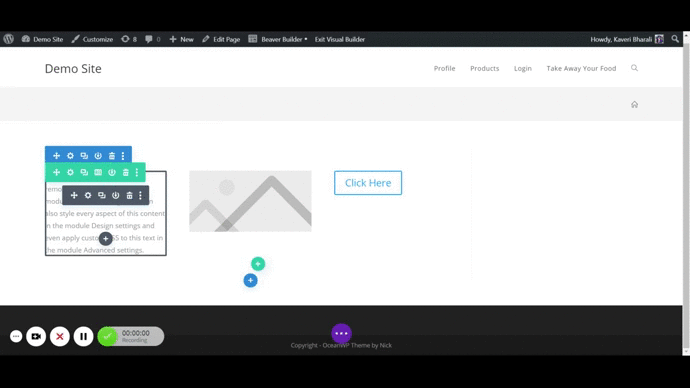Open the Products menu item
This screenshot has width=690, height=388.
pos(484,68)
